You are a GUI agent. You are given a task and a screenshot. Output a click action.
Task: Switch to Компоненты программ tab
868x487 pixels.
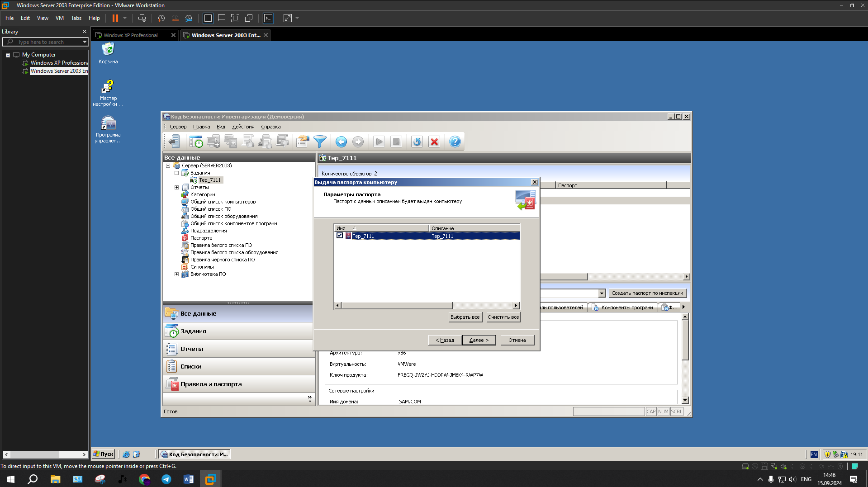(x=623, y=307)
